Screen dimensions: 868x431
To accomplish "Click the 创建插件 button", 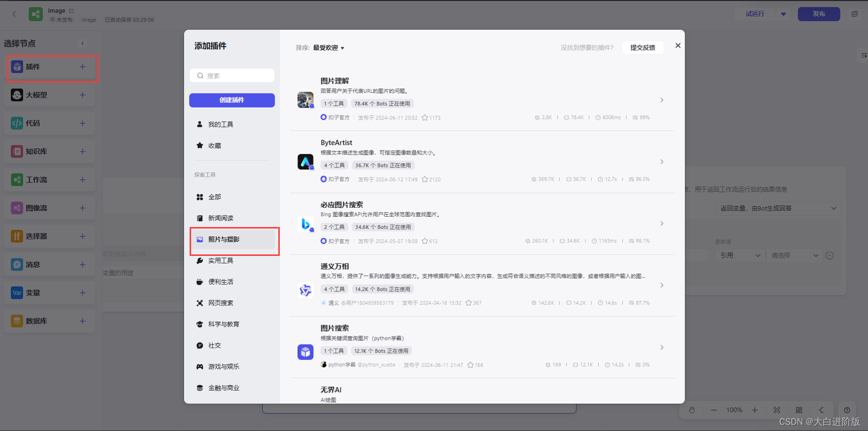I will (x=232, y=100).
